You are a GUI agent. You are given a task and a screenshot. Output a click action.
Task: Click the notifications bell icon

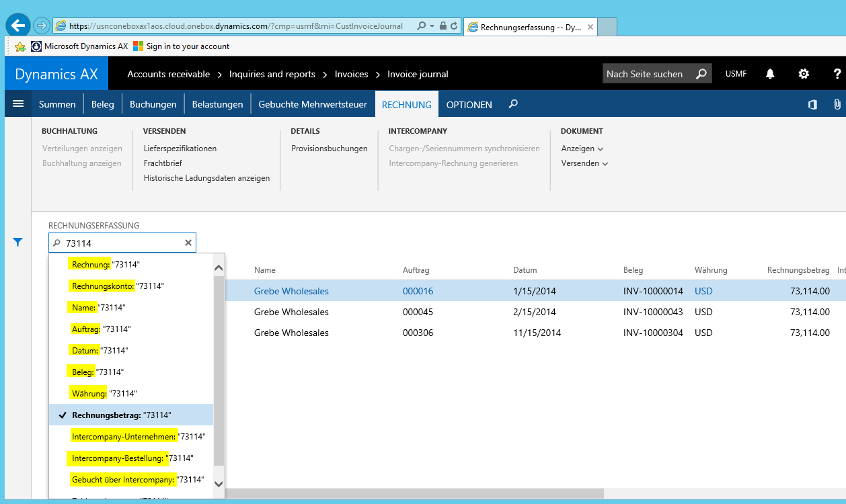tap(770, 74)
